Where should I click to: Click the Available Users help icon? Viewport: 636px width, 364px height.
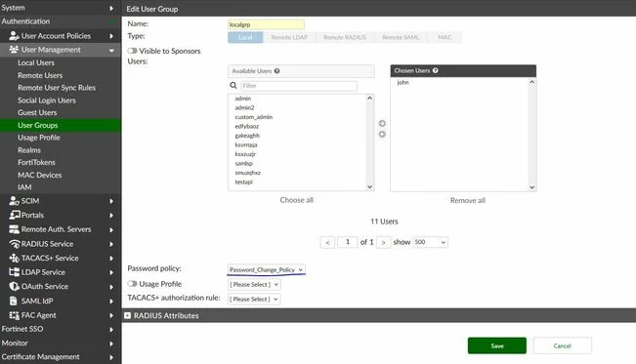(x=276, y=71)
